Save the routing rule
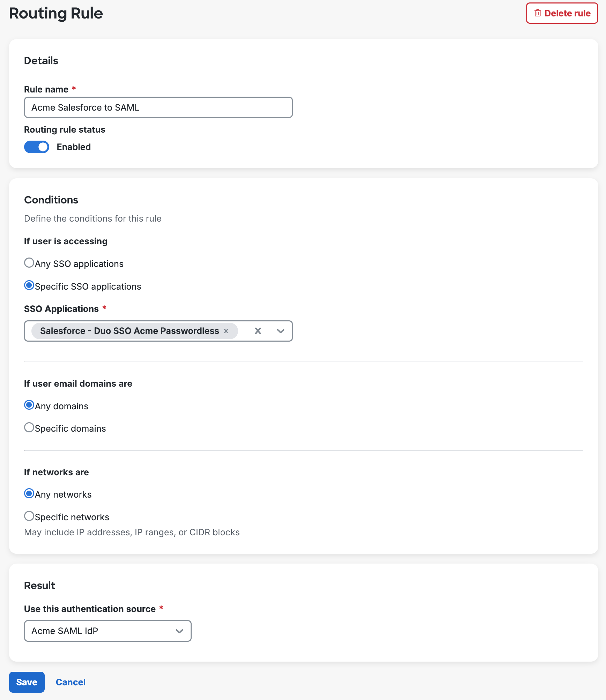Image resolution: width=606 pixels, height=700 pixels. (x=27, y=682)
